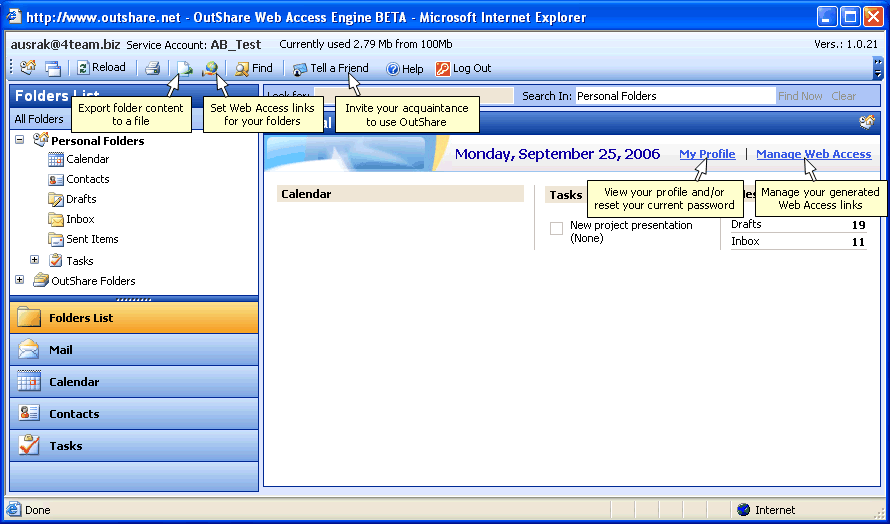Viewport: 890px width, 524px height.
Task: Click the Drafts folder icon in tree
Action: click(56, 199)
